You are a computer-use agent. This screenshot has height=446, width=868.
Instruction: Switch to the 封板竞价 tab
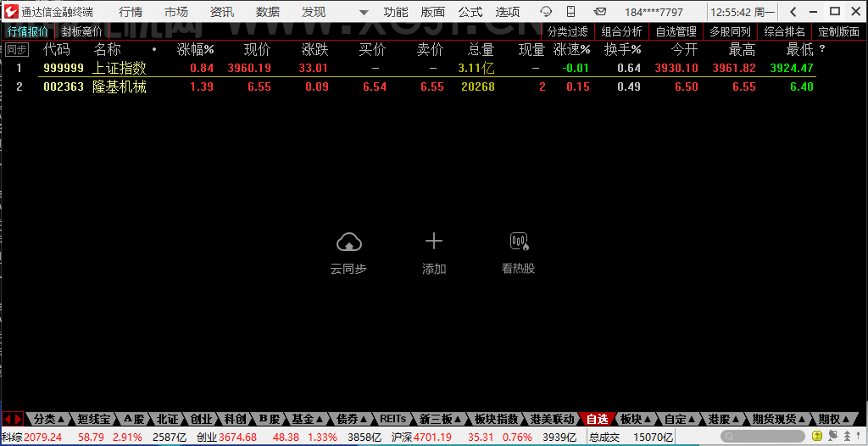pos(82,31)
